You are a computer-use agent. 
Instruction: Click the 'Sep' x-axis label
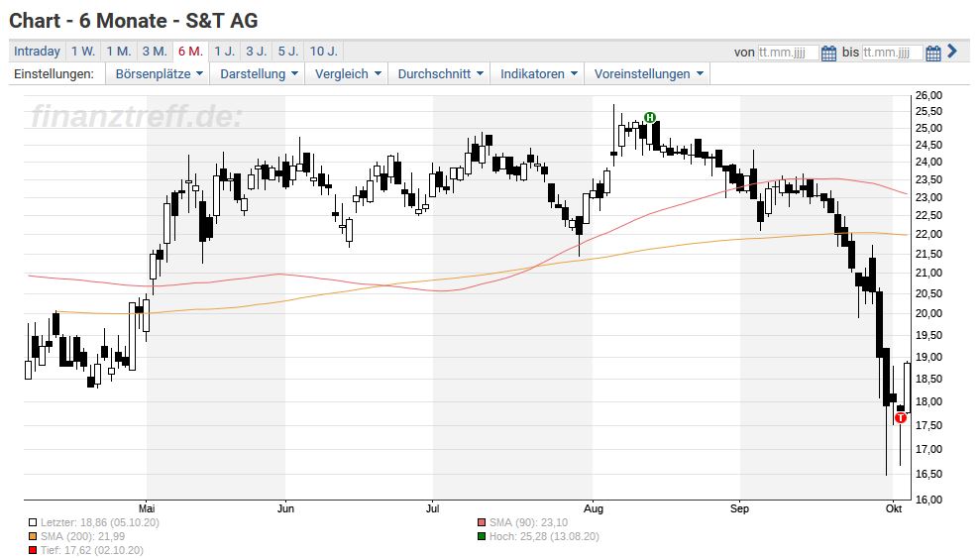[739, 508]
